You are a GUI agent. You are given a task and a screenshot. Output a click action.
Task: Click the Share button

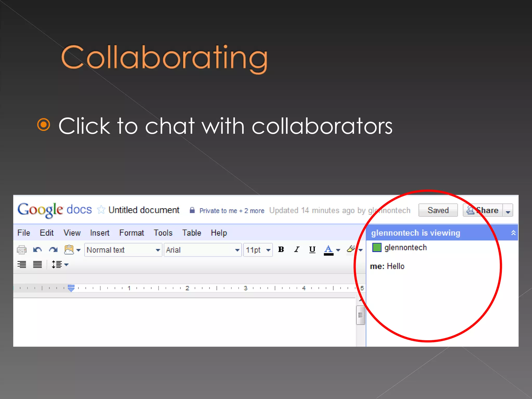coord(483,210)
